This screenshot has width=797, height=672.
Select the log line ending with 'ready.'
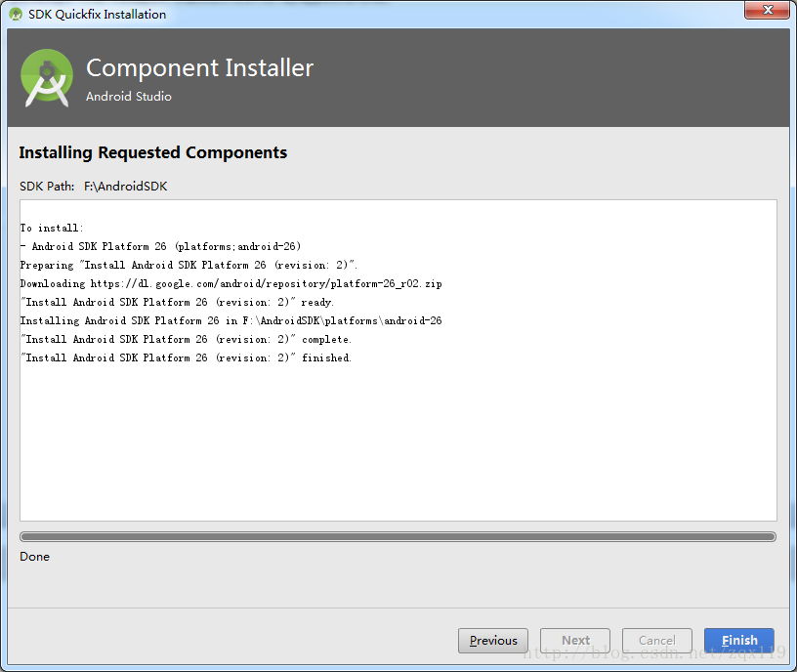pos(177,302)
